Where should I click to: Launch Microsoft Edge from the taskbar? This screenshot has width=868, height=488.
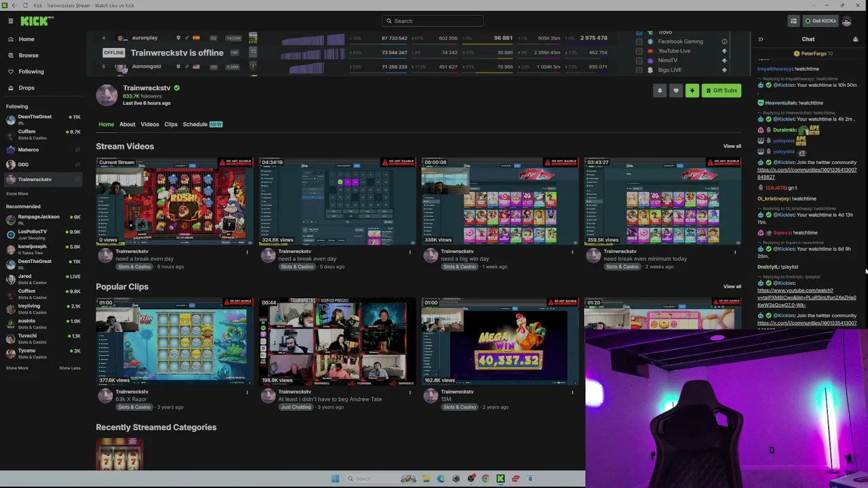[441, 479]
